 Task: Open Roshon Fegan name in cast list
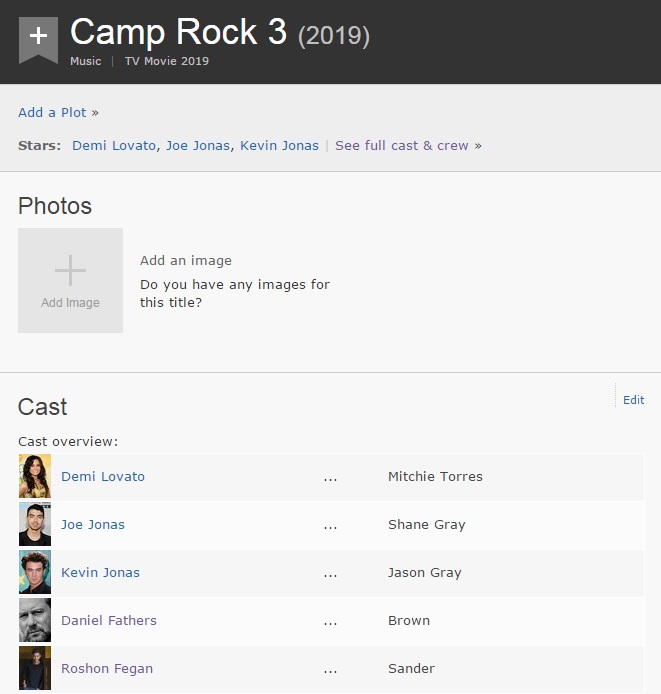[x=107, y=668]
